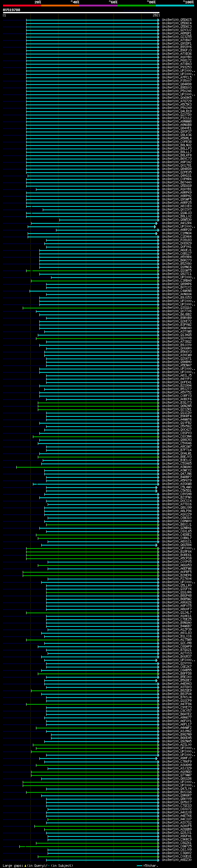Viewport: 197px width, 868px height.
Task: Click the UniRef100_B6VC73 label
Action: [x=177, y=159]
